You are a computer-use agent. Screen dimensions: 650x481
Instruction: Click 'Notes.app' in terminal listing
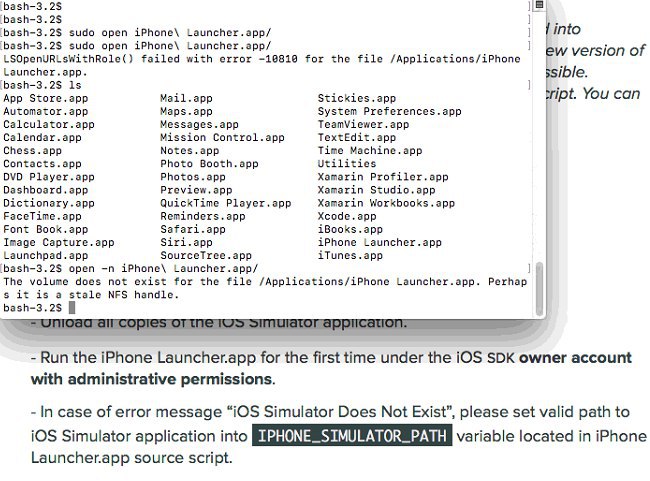coord(190,151)
